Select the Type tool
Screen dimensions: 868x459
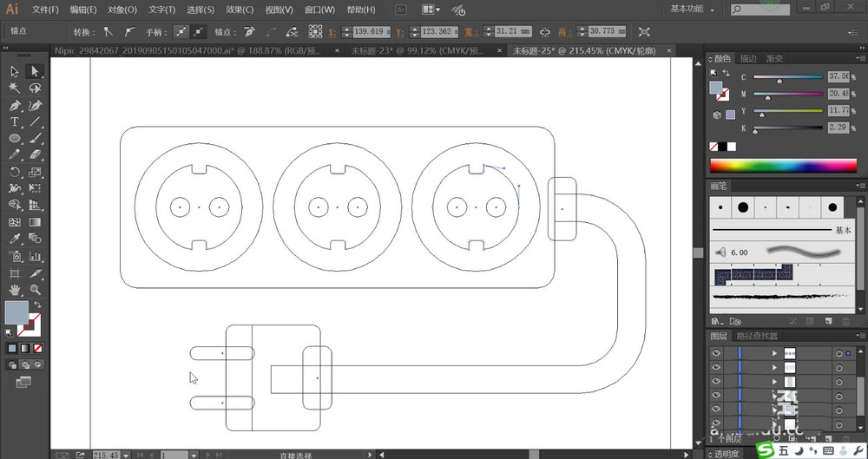coord(15,121)
